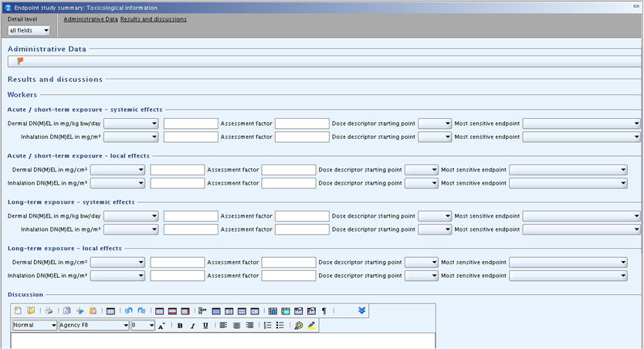
Task: Open the Normal paragraph style dropdown
Action: [35, 325]
